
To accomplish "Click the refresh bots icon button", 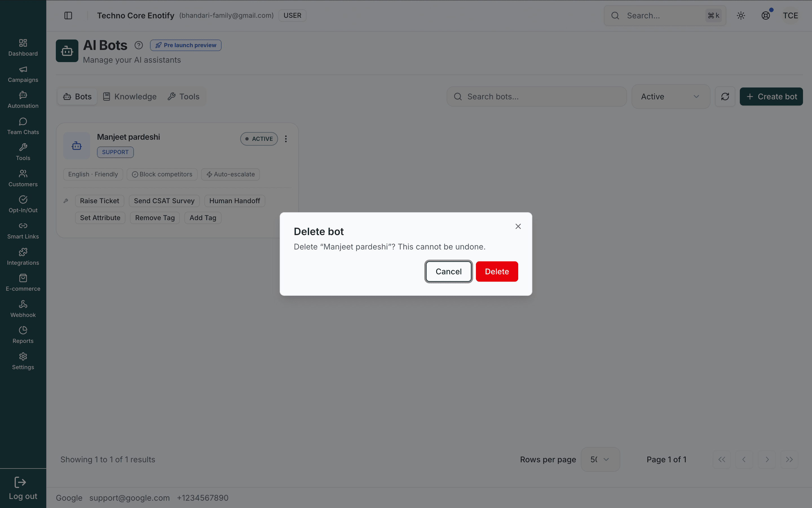I will click(725, 97).
